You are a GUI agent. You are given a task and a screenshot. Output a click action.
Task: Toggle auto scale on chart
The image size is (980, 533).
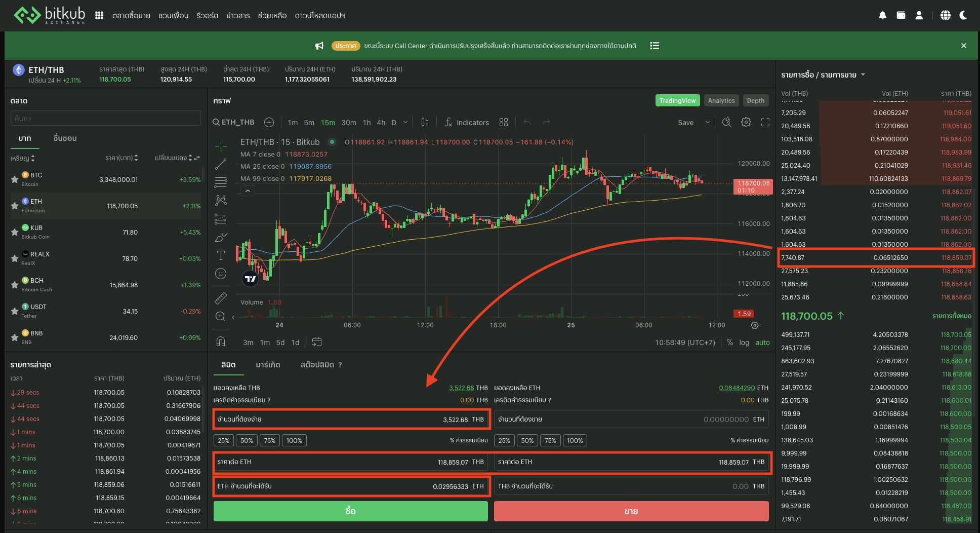pyautogui.click(x=762, y=342)
